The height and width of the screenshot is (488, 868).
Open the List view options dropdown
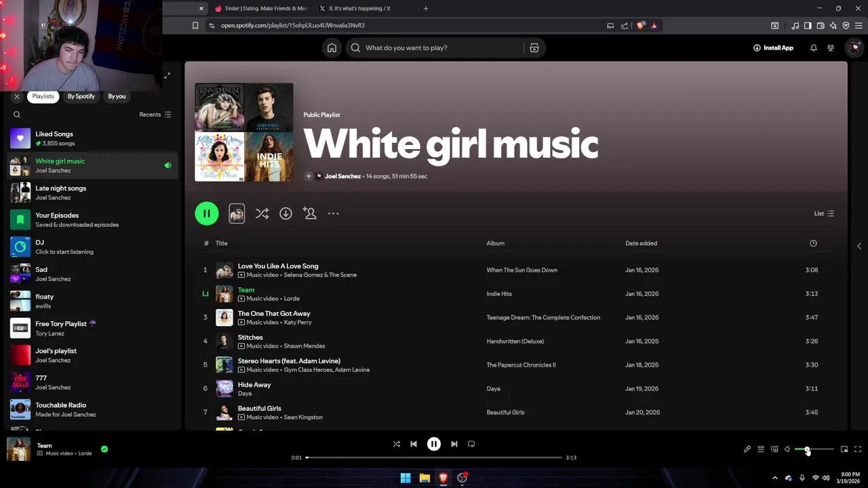point(824,213)
